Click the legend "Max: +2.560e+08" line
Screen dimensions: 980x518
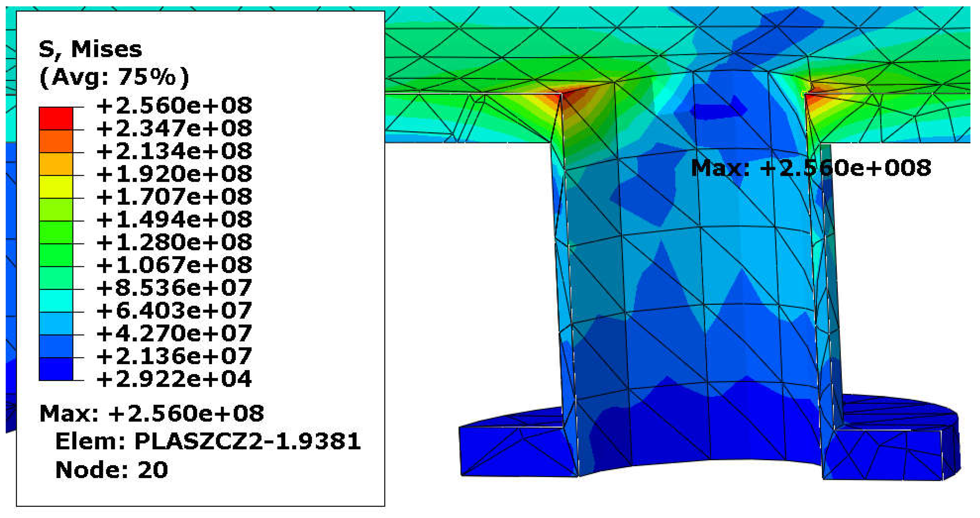tap(152, 413)
